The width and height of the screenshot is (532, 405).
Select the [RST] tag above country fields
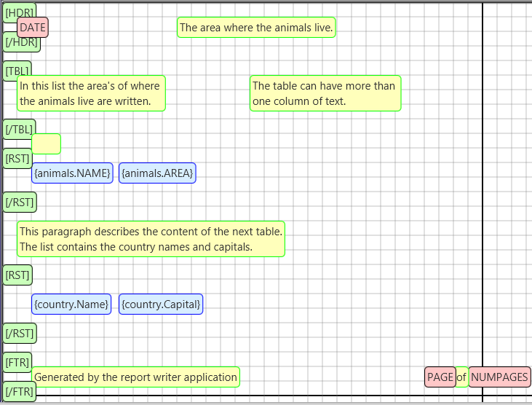click(17, 275)
